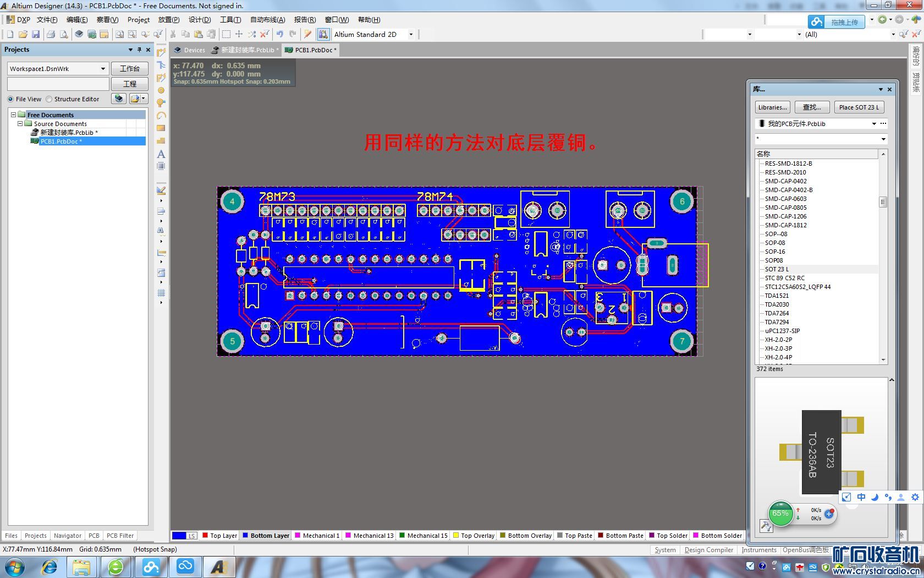Click the SOT23 footprint preview

[x=822, y=452]
